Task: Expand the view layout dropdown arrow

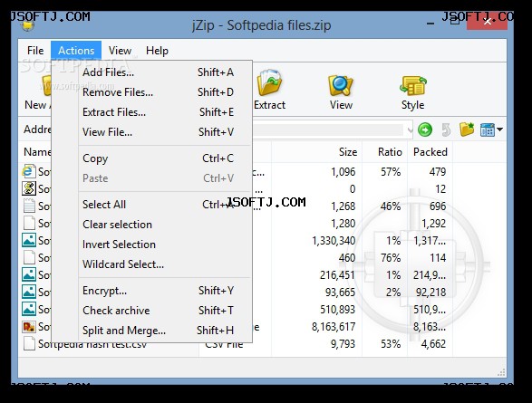Action: coord(499,130)
